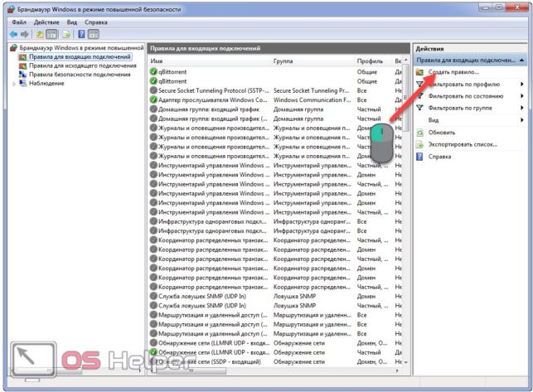Click Экспортировать список action
The width and height of the screenshot is (533, 392).
point(463,144)
